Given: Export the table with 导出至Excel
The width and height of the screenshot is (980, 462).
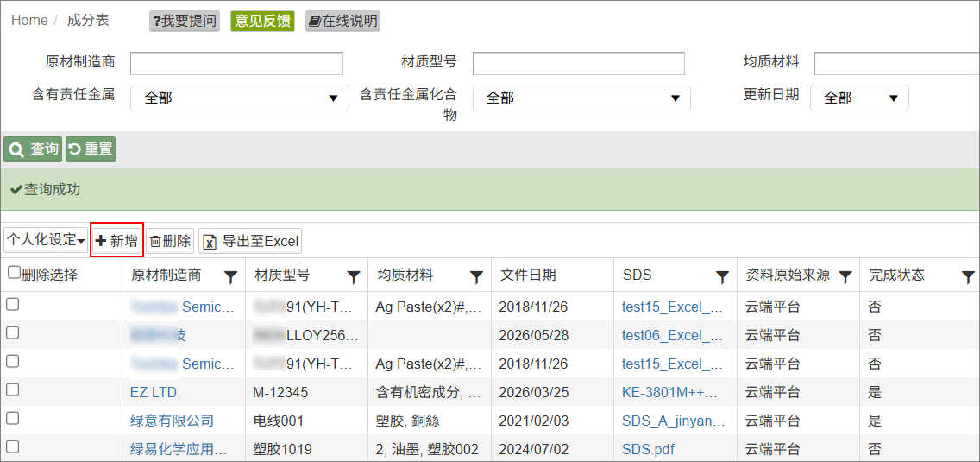Looking at the screenshot, I should click(251, 240).
